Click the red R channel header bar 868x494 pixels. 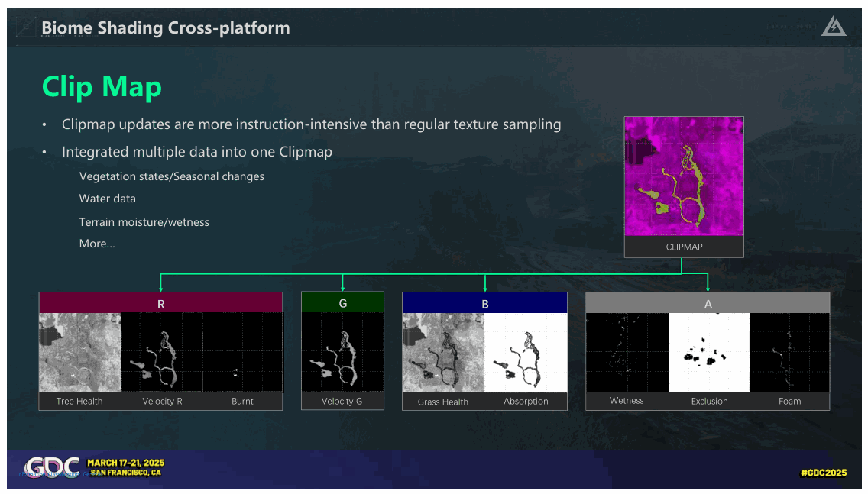161,303
